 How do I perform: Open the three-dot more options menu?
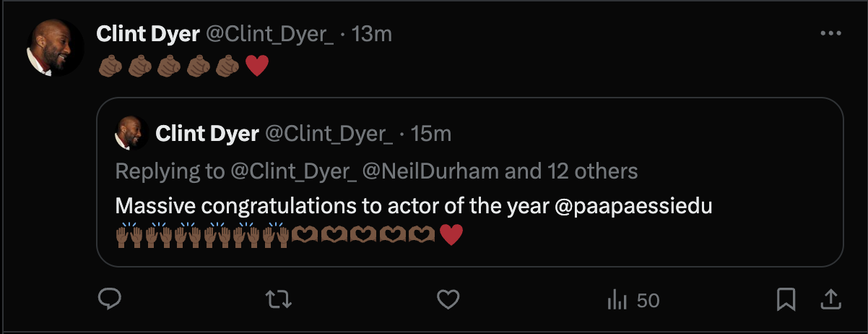pos(830,34)
